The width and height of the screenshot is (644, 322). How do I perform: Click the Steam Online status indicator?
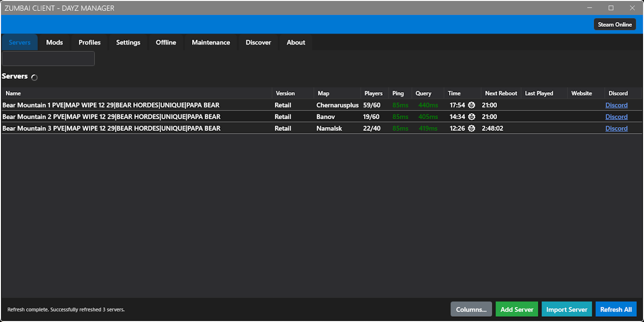pyautogui.click(x=614, y=24)
